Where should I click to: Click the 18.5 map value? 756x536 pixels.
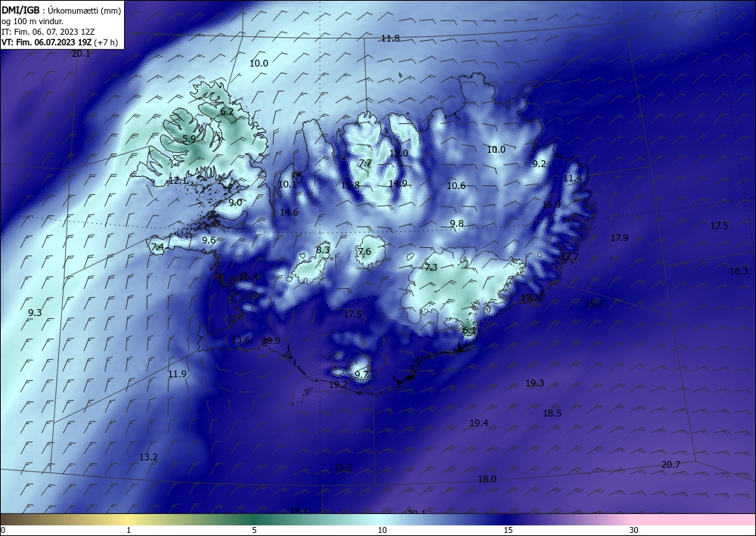pyautogui.click(x=552, y=414)
